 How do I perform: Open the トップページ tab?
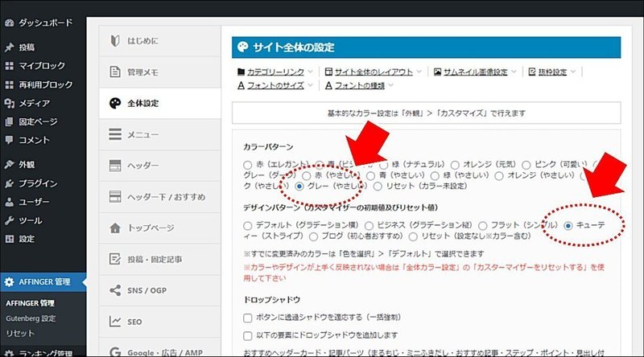tap(159, 228)
